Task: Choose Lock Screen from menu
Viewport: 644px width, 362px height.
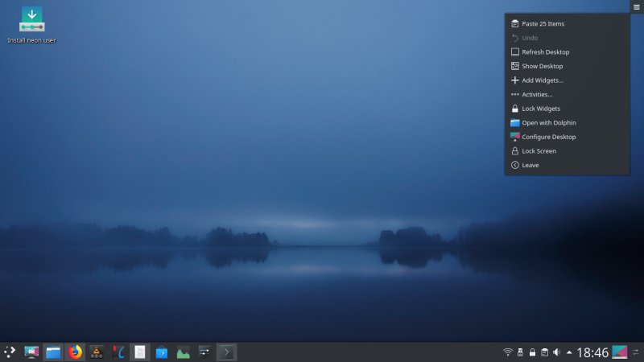Action: tap(568, 151)
